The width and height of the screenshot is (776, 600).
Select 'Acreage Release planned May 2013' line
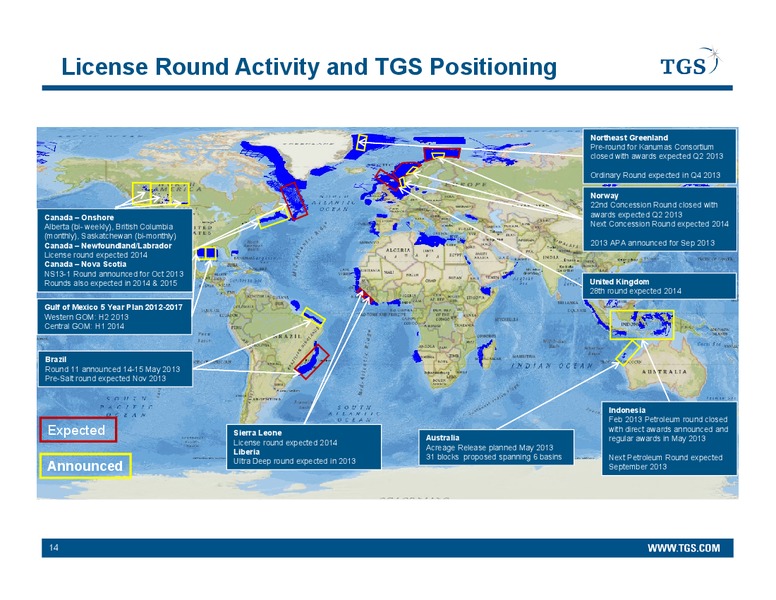pos(489,447)
